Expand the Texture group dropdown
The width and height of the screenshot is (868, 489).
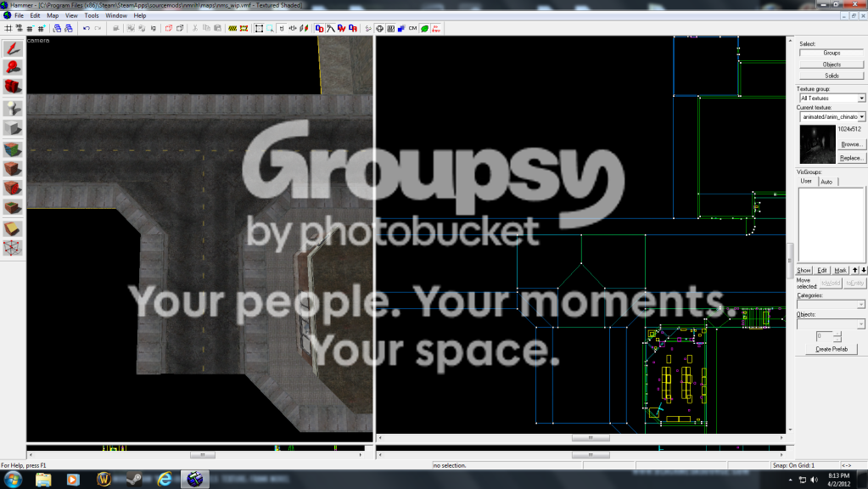coord(861,98)
